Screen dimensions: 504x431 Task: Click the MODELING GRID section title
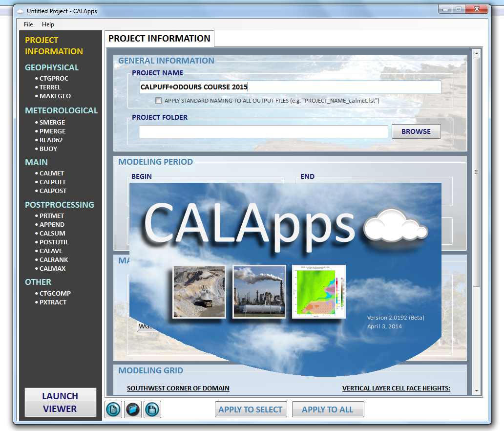pyautogui.click(x=151, y=370)
